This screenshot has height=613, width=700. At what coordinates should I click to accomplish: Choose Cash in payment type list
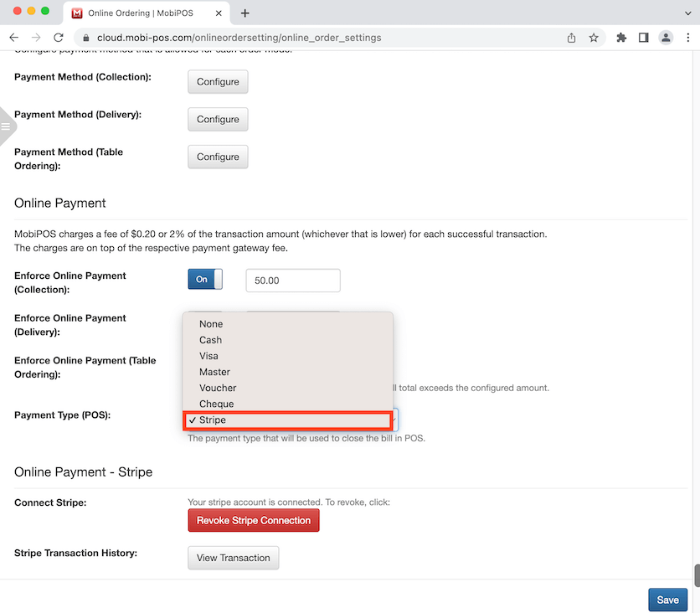pyautogui.click(x=288, y=340)
